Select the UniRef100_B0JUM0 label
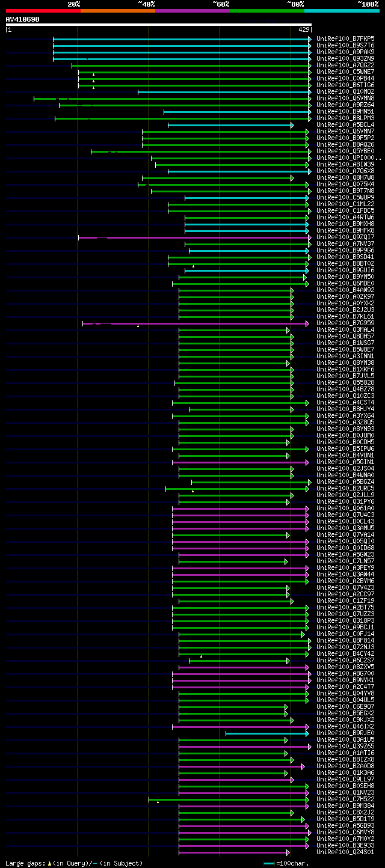This screenshot has height=868, width=385. (x=345, y=436)
